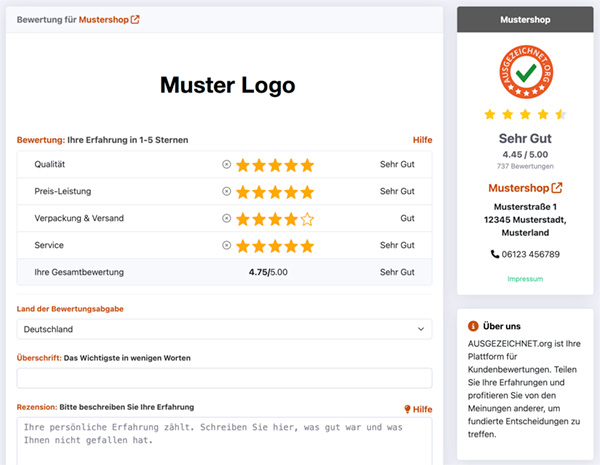
Task: Click into the Rezension text area
Action: [x=224, y=440]
